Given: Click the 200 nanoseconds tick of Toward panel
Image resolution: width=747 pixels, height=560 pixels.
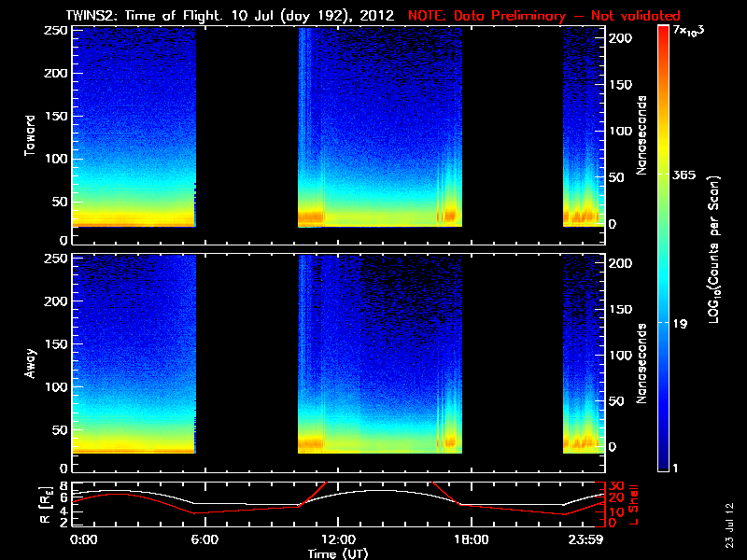Looking at the screenshot, I should [x=621, y=38].
